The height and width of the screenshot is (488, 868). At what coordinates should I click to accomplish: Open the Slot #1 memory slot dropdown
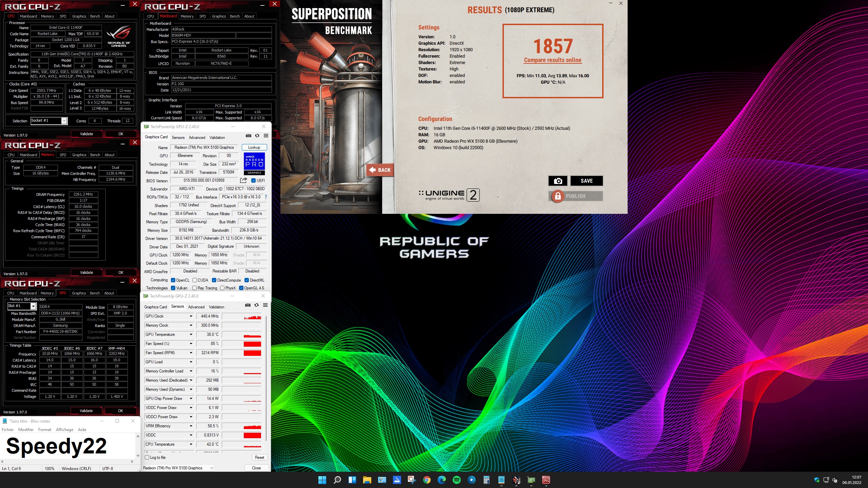(x=33, y=306)
